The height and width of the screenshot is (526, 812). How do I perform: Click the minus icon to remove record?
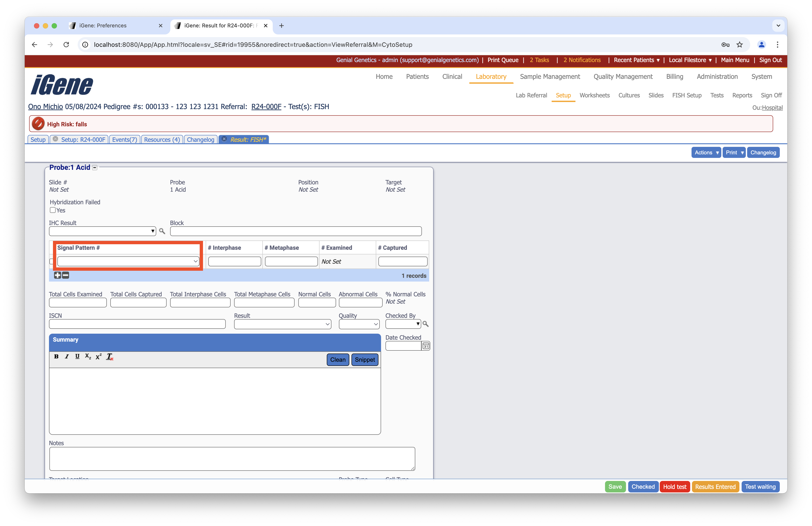point(66,275)
